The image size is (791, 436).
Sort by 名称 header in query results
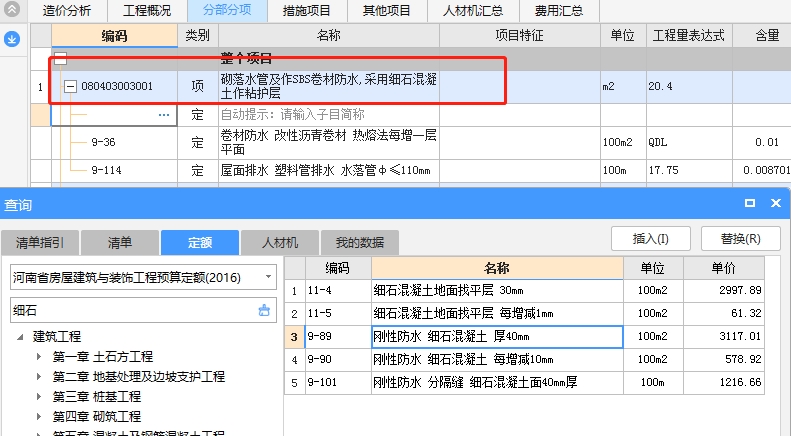tap(497, 268)
